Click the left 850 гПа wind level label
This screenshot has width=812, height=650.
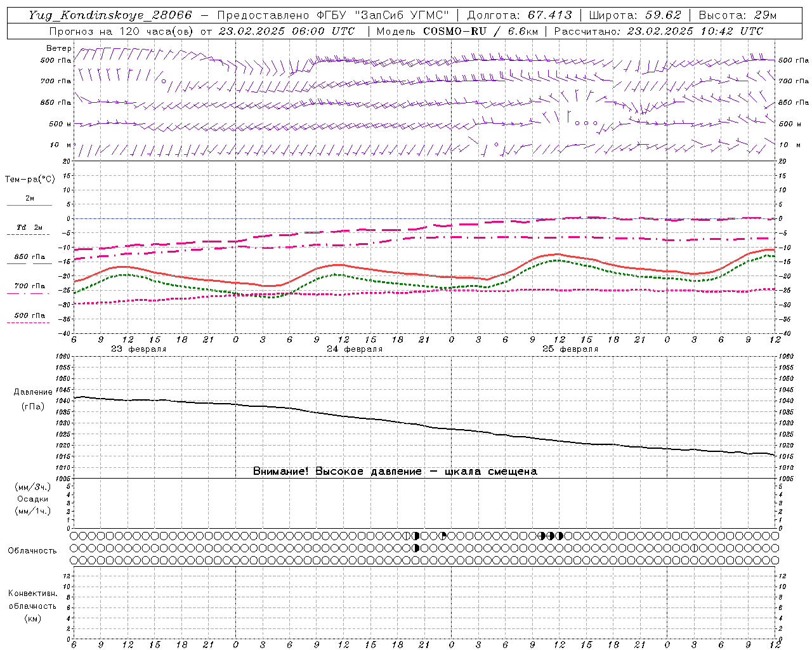tap(56, 102)
